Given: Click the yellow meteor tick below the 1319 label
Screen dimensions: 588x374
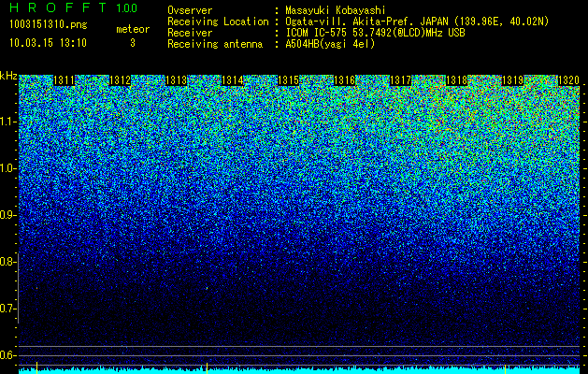Looking at the screenshot, I should point(505,368).
